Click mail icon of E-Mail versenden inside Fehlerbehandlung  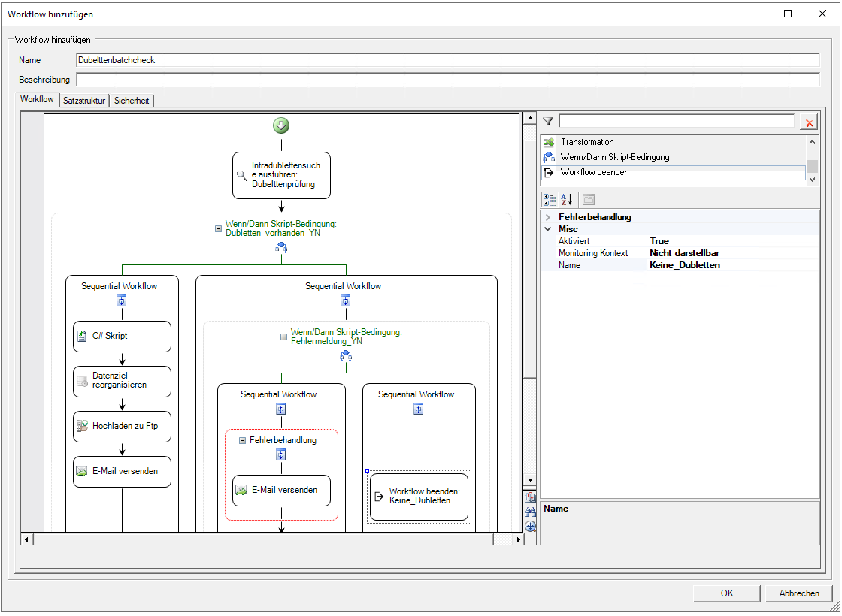point(241,490)
